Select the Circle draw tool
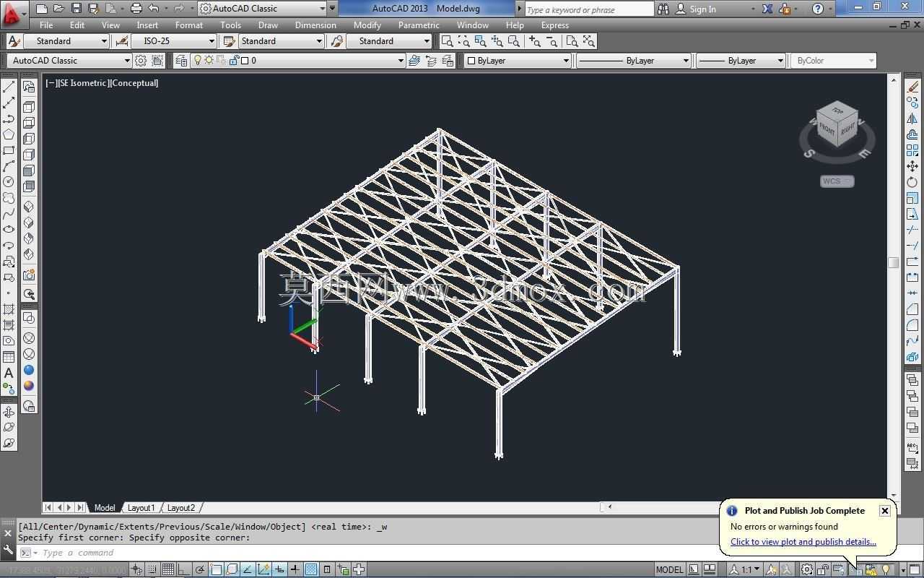Screen dimensions: 924x578 click(9, 182)
